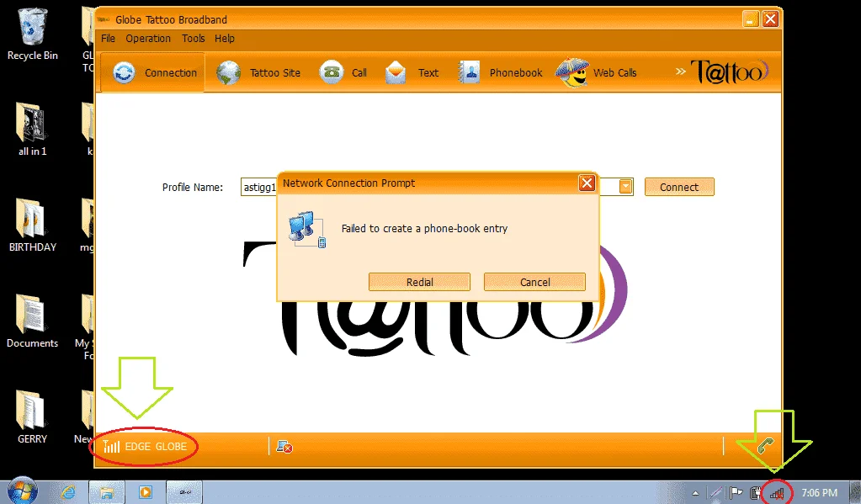Screen dimensions: 861x504
Task: Click the EDGE GLOBE network status text
Action: pyautogui.click(x=156, y=446)
